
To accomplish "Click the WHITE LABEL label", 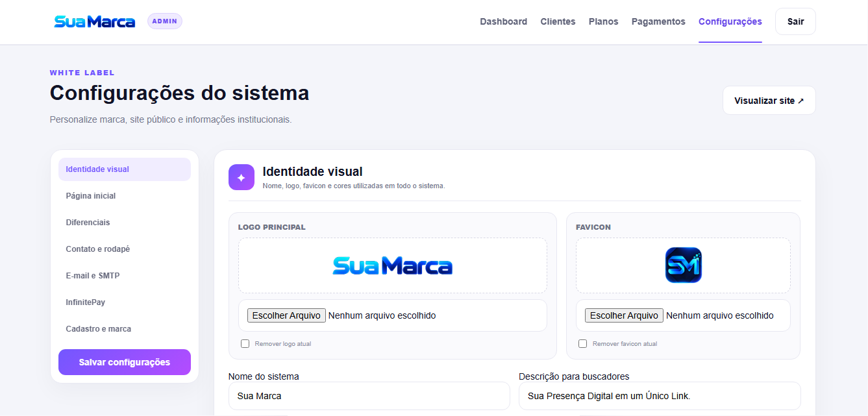I will pos(82,73).
